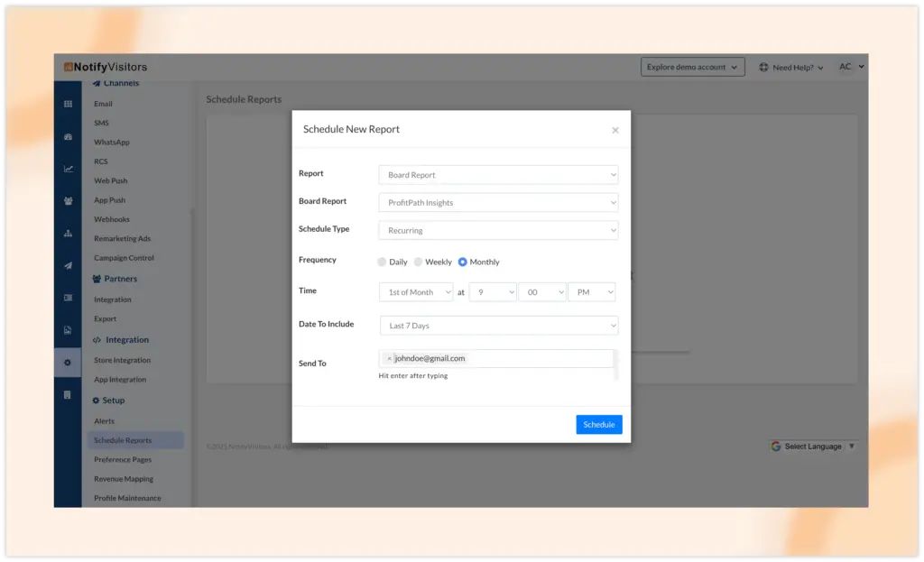The width and height of the screenshot is (924, 562).
Task: Click the users group icon in sidebar
Action: pyautogui.click(x=68, y=201)
